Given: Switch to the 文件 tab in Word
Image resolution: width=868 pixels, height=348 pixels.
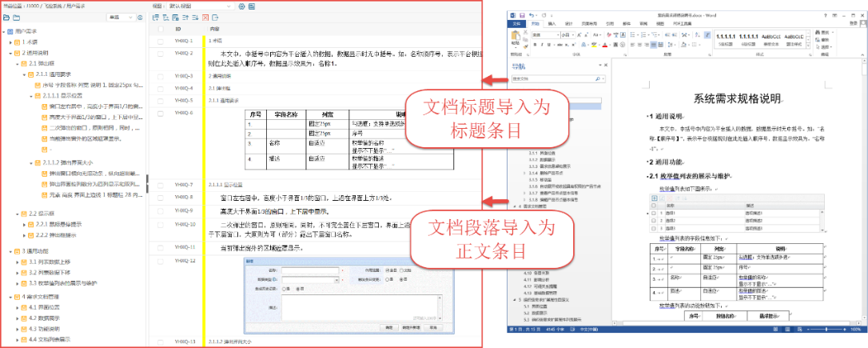Looking at the screenshot, I should pos(518,23).
